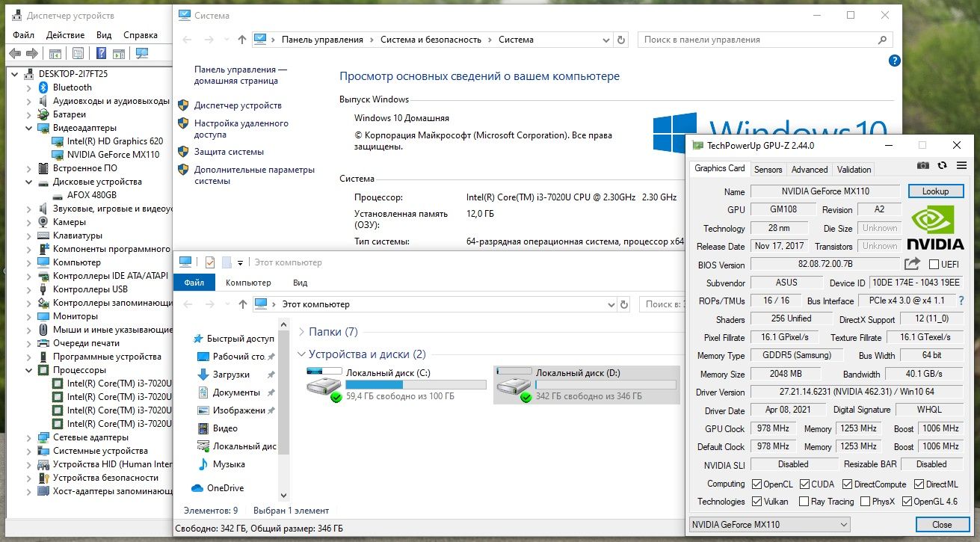Open Video (Видео) folder in sidebar

pos(225,428)
